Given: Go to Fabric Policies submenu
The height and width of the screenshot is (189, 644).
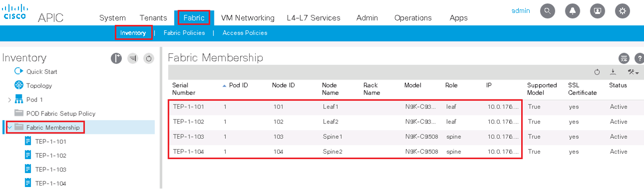Looking at the screenshot, I should point(184,33).
